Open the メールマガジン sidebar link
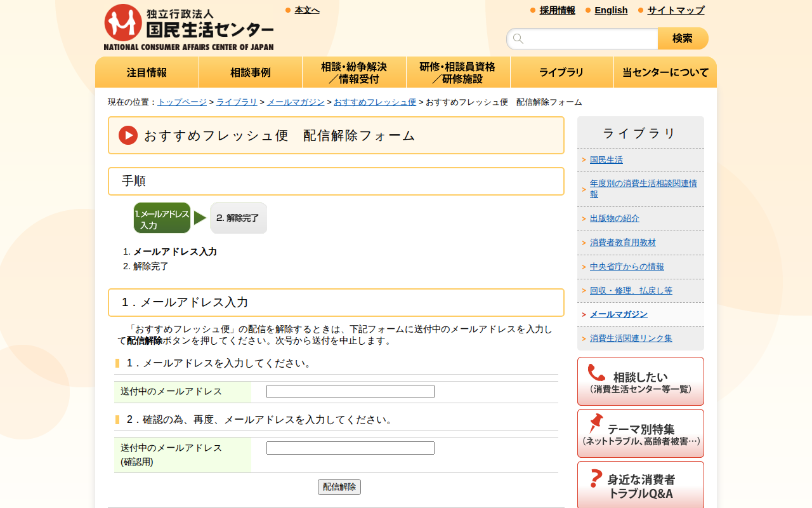The image size is (812, 508). pos(619,314)
